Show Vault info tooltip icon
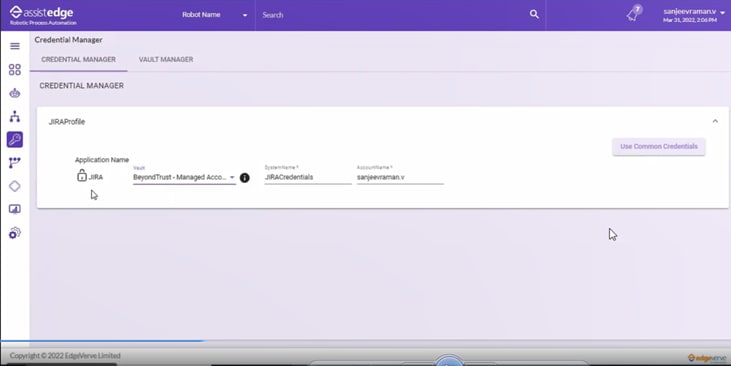This screenshot has height=366, width=731. (245, 178)
